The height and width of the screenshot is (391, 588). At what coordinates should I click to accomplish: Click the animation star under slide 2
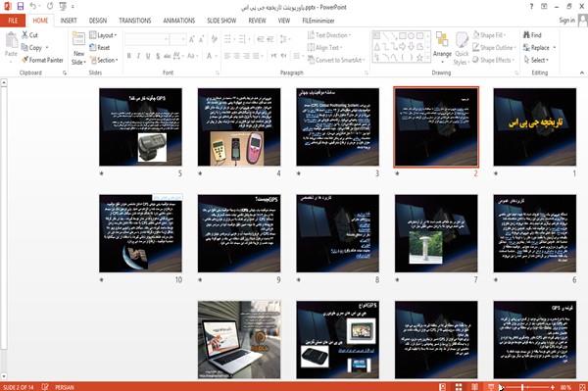pos(397,173)
